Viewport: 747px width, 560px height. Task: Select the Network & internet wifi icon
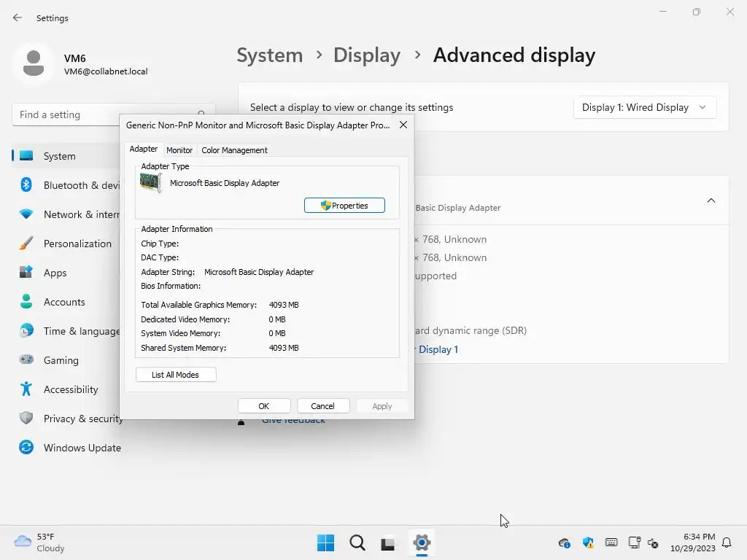[x=26, y=214]
